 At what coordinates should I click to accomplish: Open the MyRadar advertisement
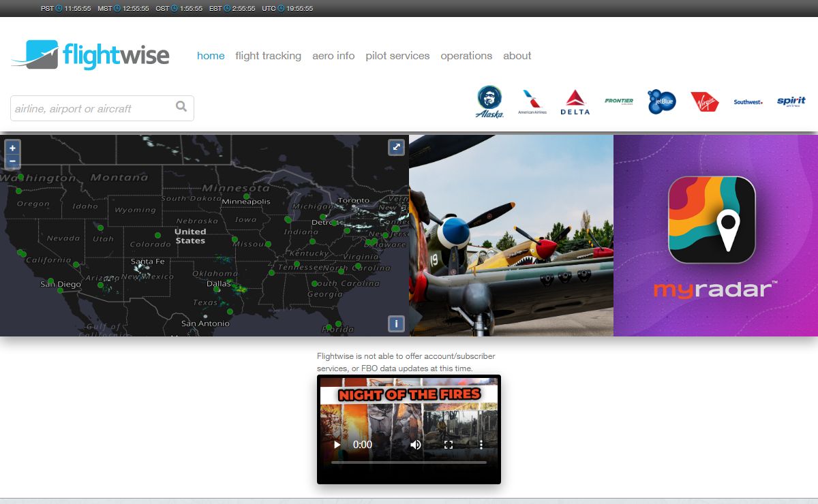pos(716,235)
